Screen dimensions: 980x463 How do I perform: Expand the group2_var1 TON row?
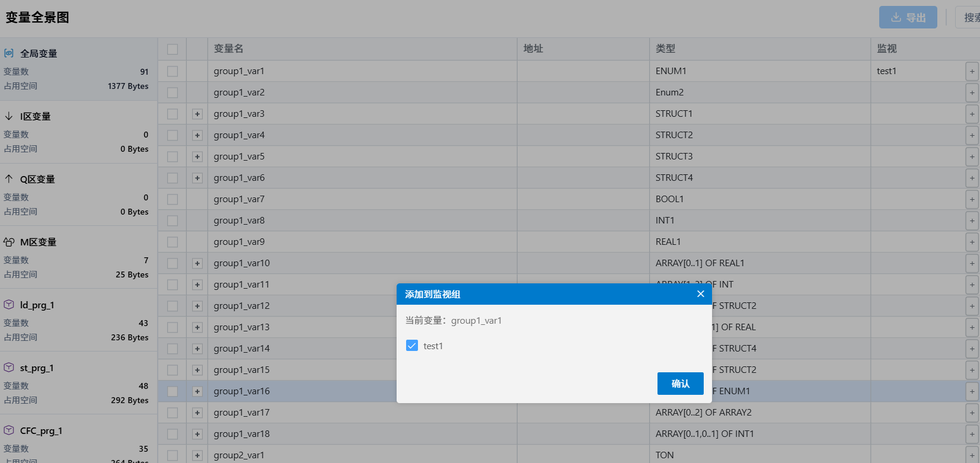(x=197, y=455)
